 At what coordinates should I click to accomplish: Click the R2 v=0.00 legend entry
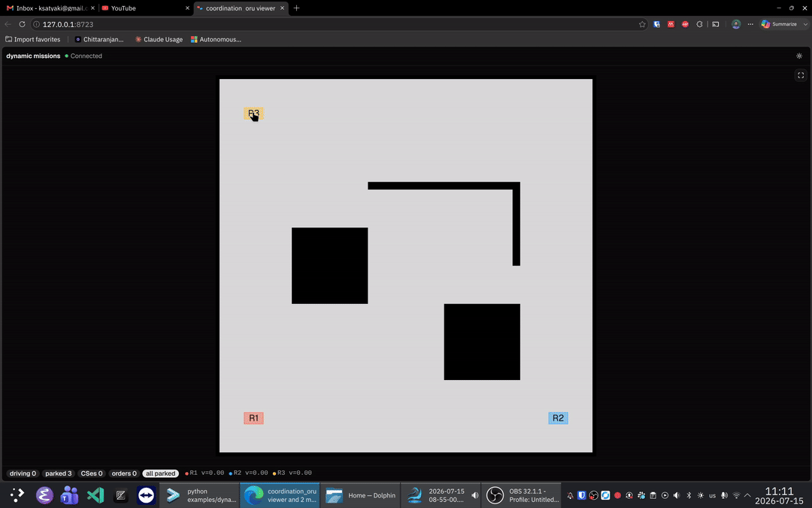(248, 473)
